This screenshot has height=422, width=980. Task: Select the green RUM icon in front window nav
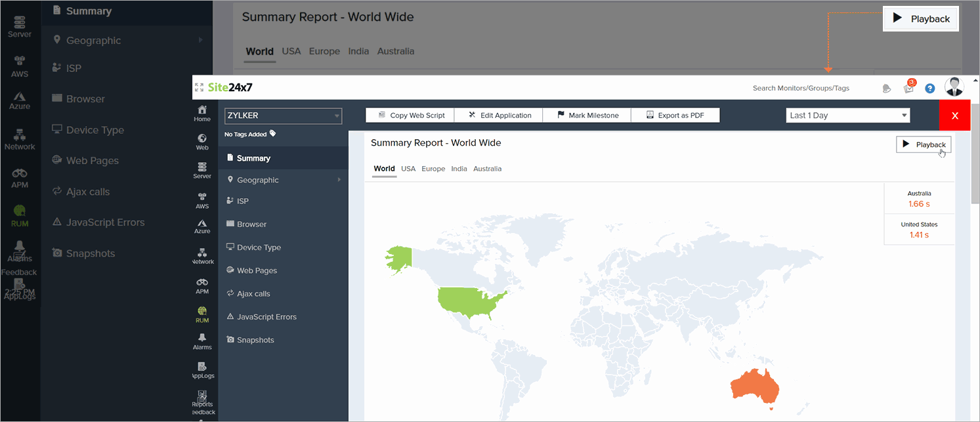[202, 314]
